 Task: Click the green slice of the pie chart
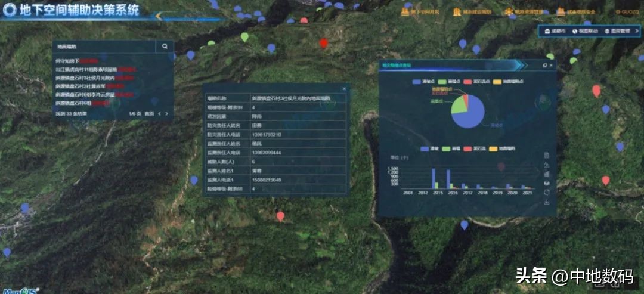459,106
